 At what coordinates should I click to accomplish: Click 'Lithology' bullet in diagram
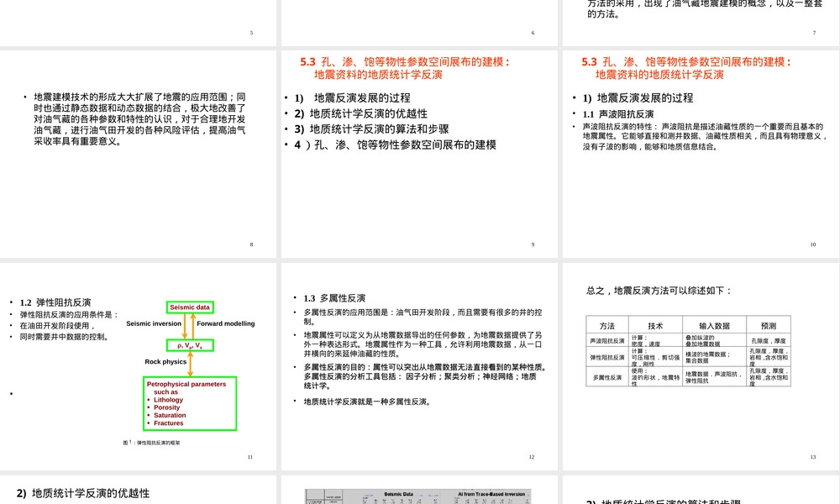click(168, 400)
